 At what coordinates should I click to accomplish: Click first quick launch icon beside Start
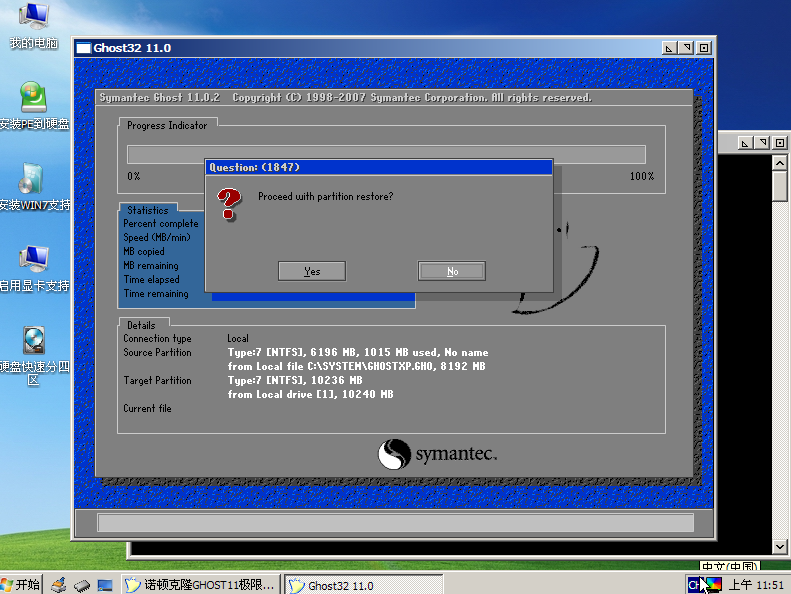(59, 585)
